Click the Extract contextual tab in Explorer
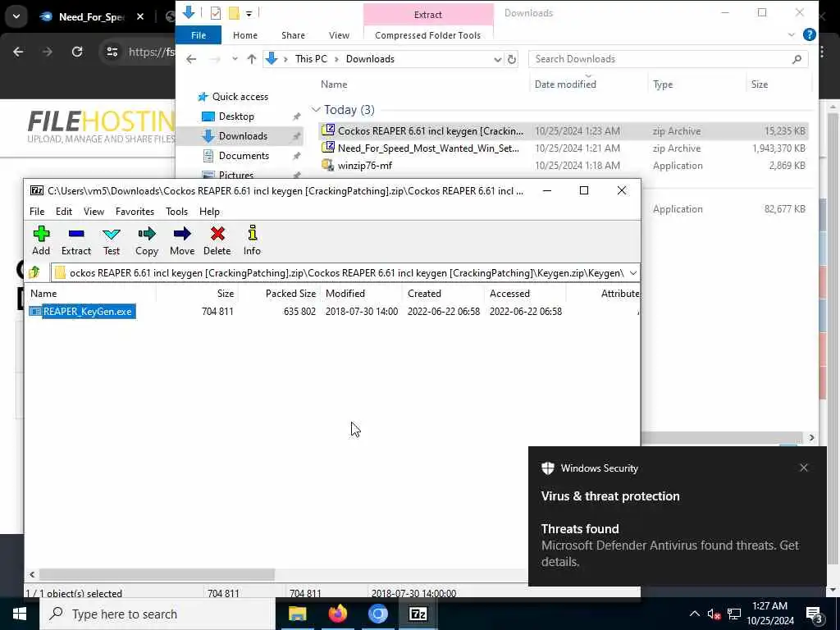This screenshot has height=630, width=840. [x=428, y=15]
